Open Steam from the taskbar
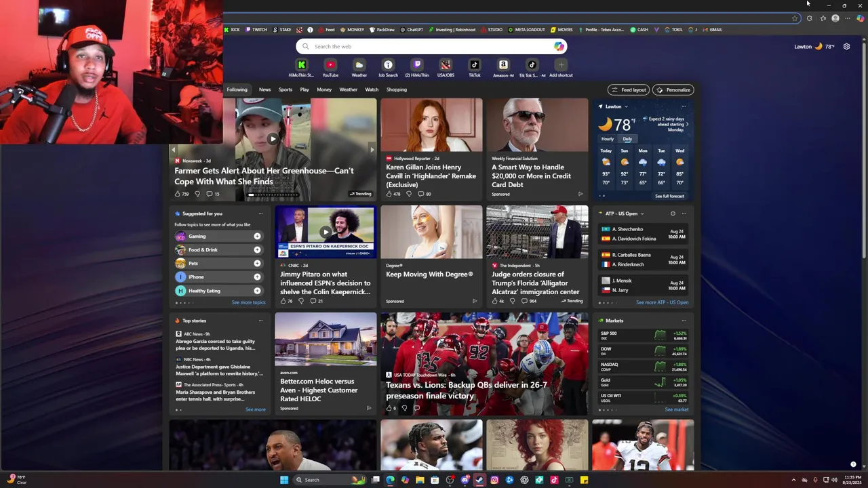This screenshot has width=868, height=488. [x=479, y=480]
